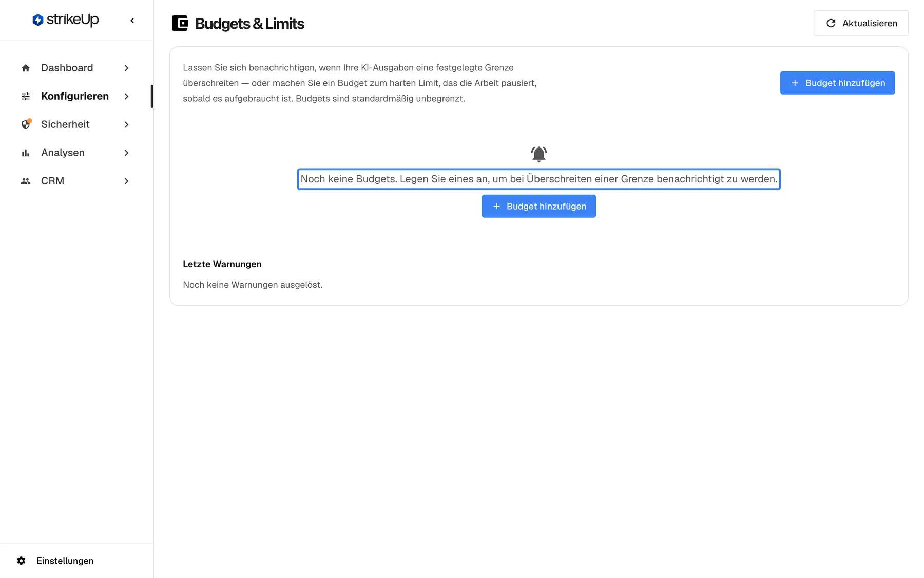Open the CRM section
Screen dimensions: 924x578
[75, 181]
